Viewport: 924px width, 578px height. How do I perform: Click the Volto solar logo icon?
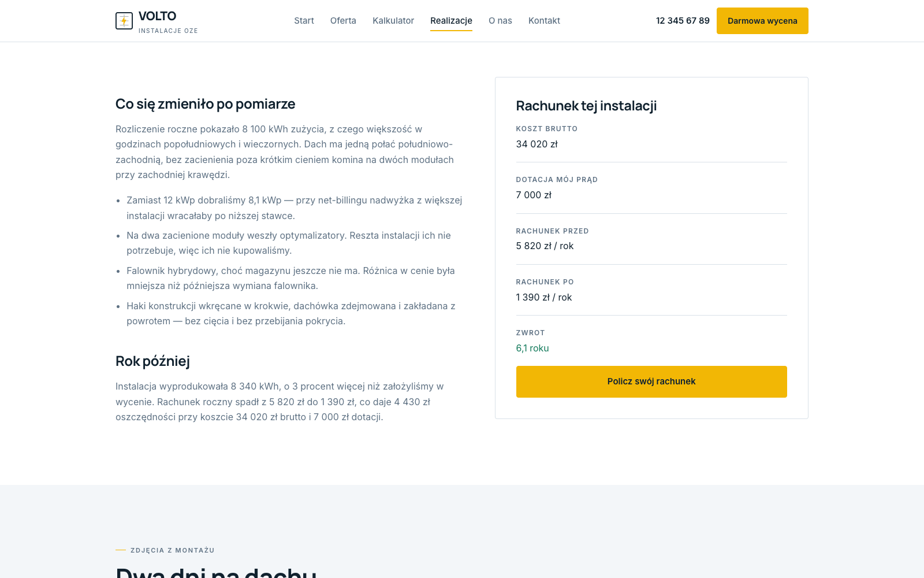point(124,21)
